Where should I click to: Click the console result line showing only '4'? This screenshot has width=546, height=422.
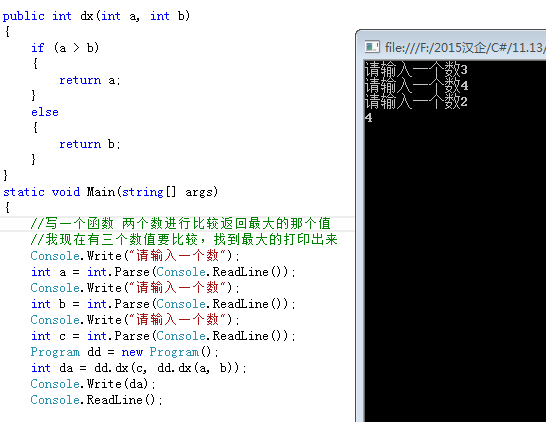pyautogui.click(x=369, y=118)
